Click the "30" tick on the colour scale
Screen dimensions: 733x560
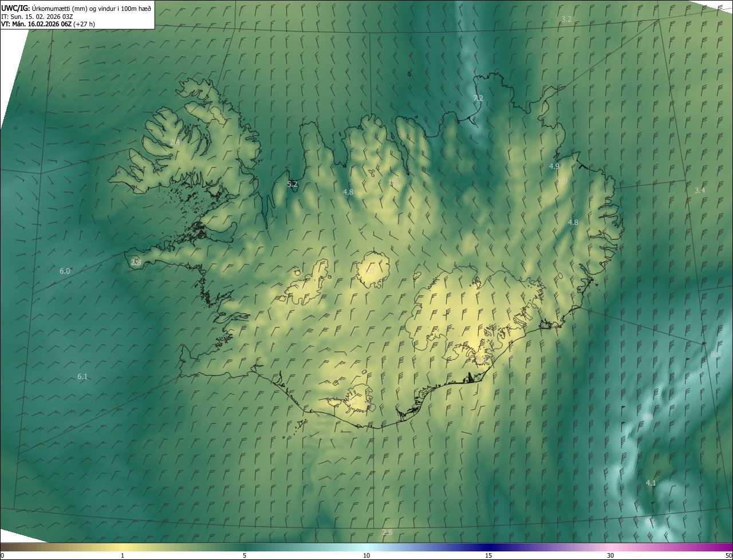(610, 555)
